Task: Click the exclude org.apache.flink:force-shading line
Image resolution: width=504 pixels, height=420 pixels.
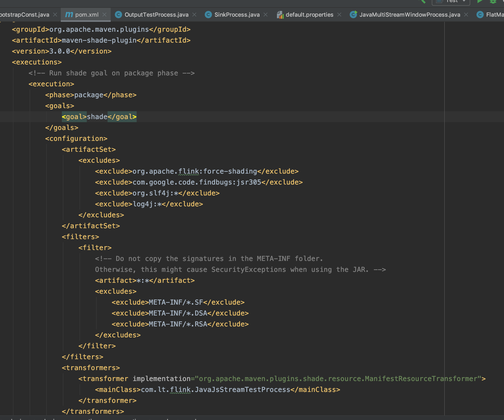Action: (x=197, y=171)
